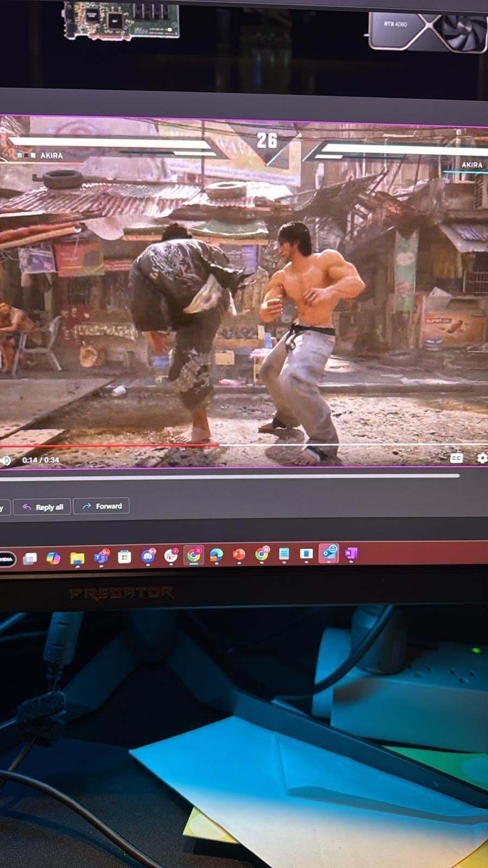Image resolution: width=488 pixels, height=868 pixels.
Task: Open File Explorer from the taskbar
Action: coord(77,558)
